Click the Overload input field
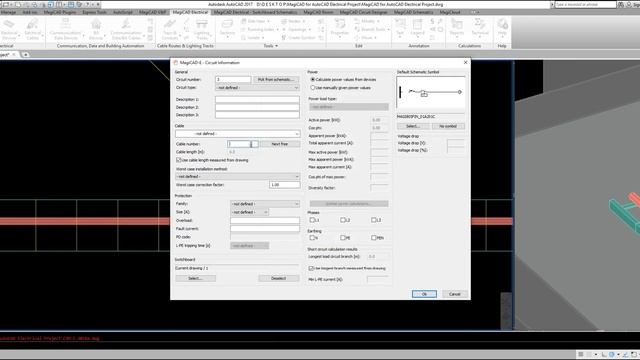 pos(265,220)
